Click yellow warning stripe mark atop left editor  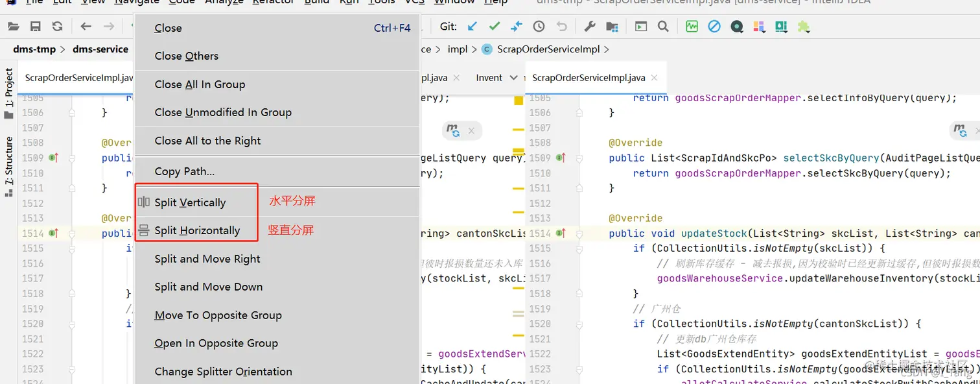pos(519,101)
